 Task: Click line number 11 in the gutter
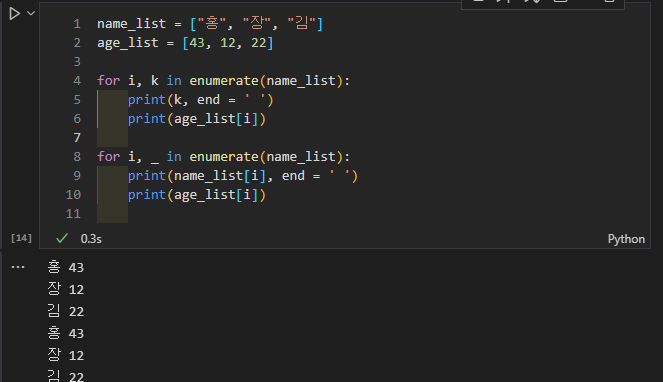[73, 214]
